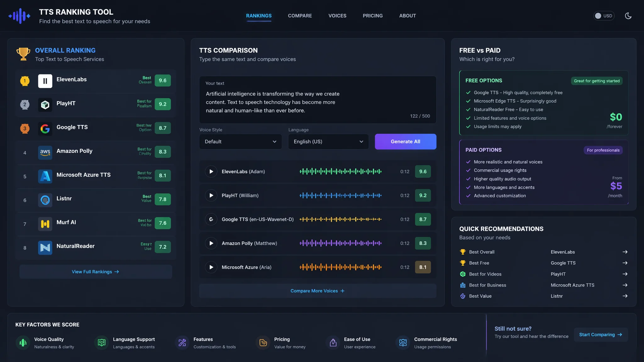Click the For professionals badge
This screenshot has width=644, height=362.
603,150
